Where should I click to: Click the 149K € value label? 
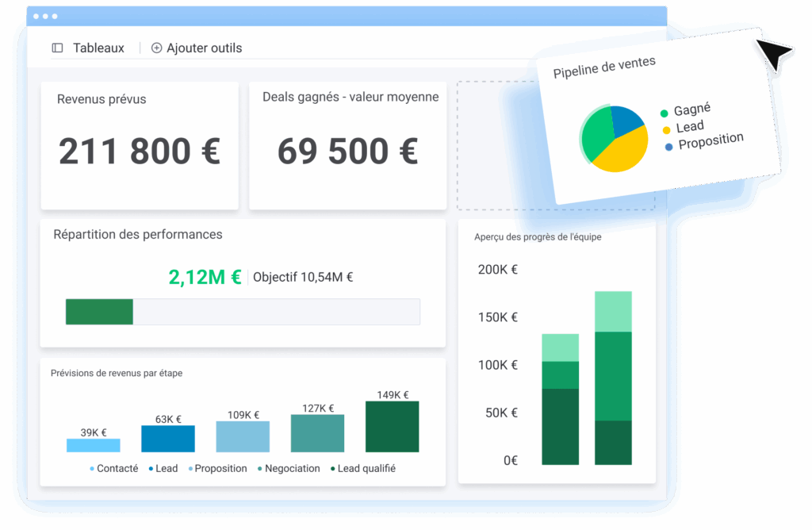393,395
